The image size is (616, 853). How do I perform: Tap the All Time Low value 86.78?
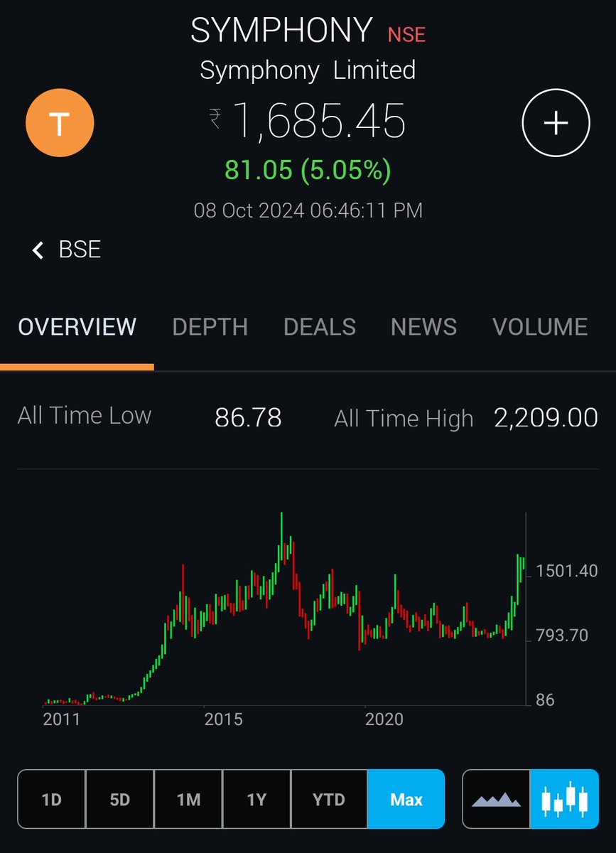(x=248, y=417)
